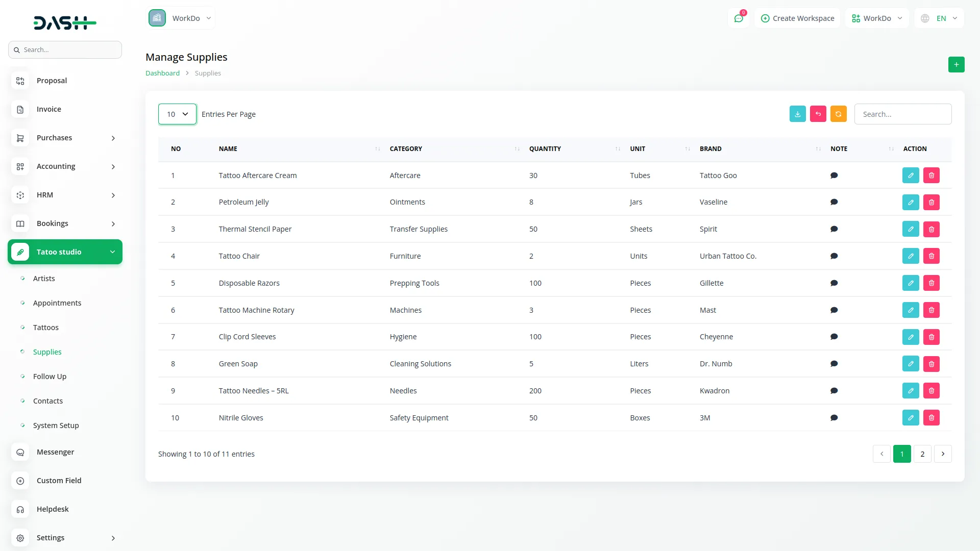980x551 pixels.
Task: Click the table search input field
Action: [902, 114]
